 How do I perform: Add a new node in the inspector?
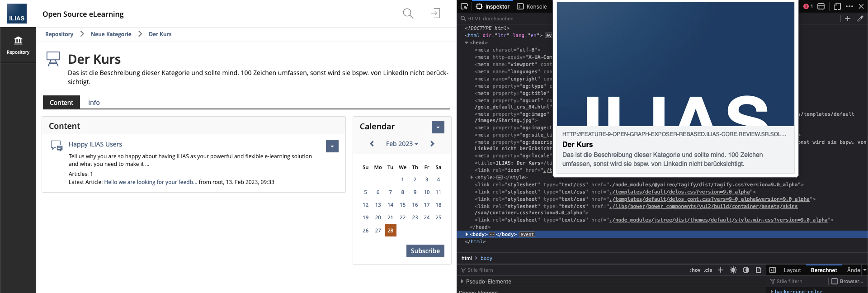point(848,19)
